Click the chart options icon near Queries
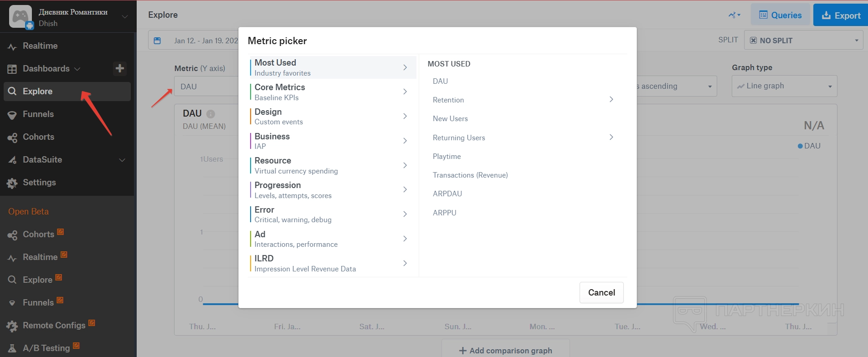Image resolution: width=868 pixels, height=357 pixels. click(734, 15)
